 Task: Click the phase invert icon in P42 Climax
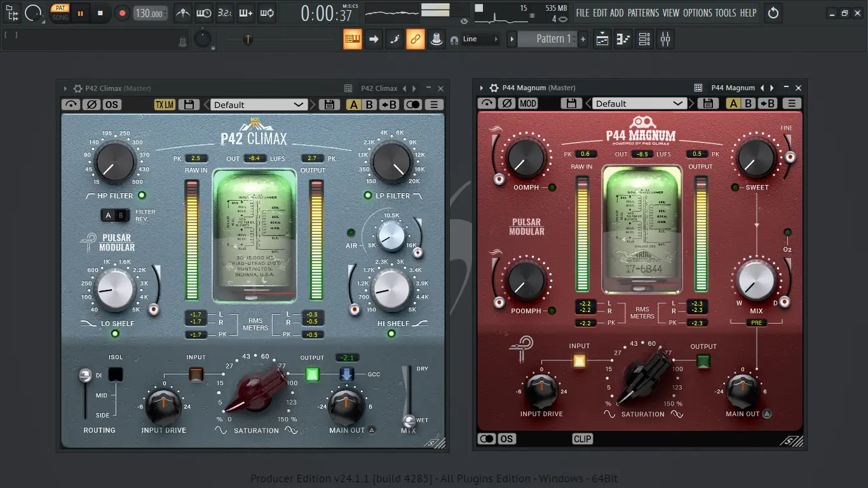click(x=91, y=105)
